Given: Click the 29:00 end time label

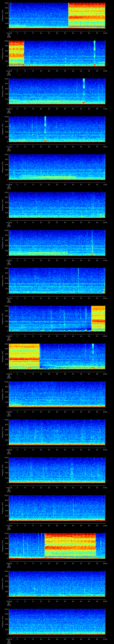Looking at the screenshot, I should pos(105,564).
